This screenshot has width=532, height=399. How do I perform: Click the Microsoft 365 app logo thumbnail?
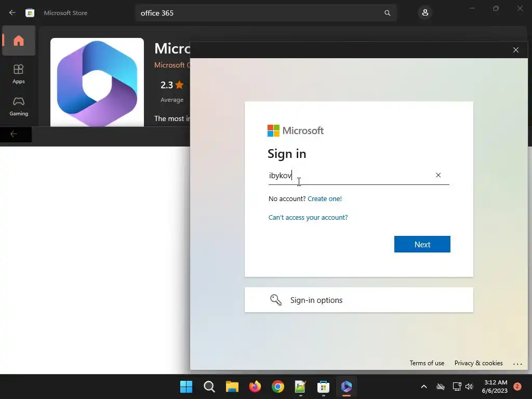97,82
